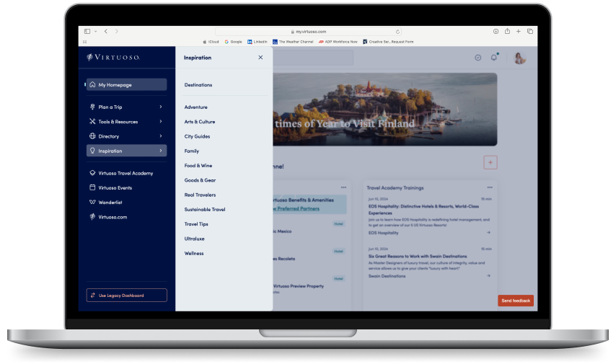Click the Send feedback button
The width and height of the screenshot is (616, 364).
pyautogui.click(x=516, y=301)
